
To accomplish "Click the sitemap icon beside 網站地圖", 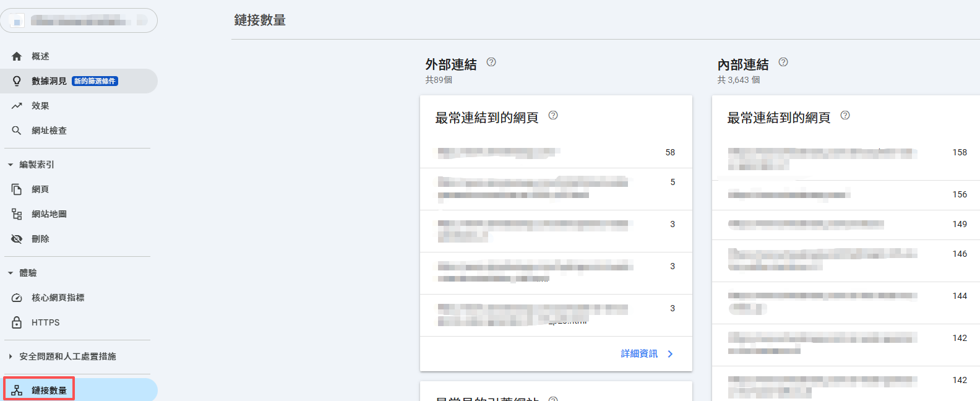I will pos(17,214).
